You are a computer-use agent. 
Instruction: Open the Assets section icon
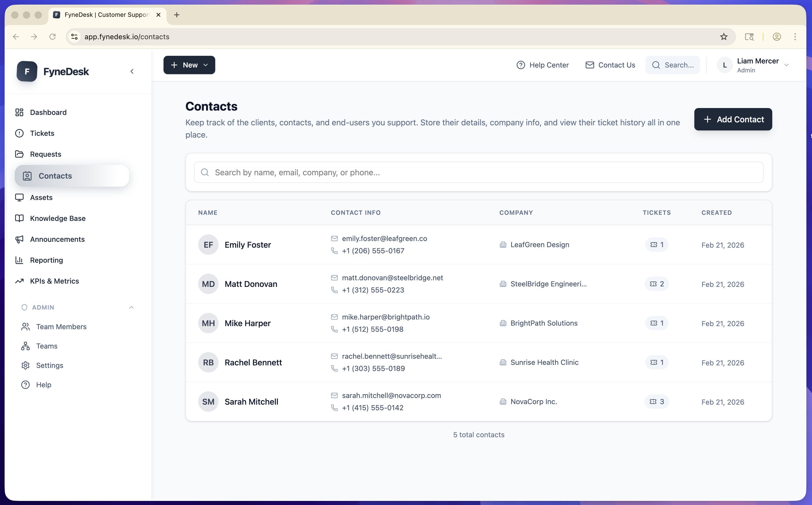[x=19, y=197]
